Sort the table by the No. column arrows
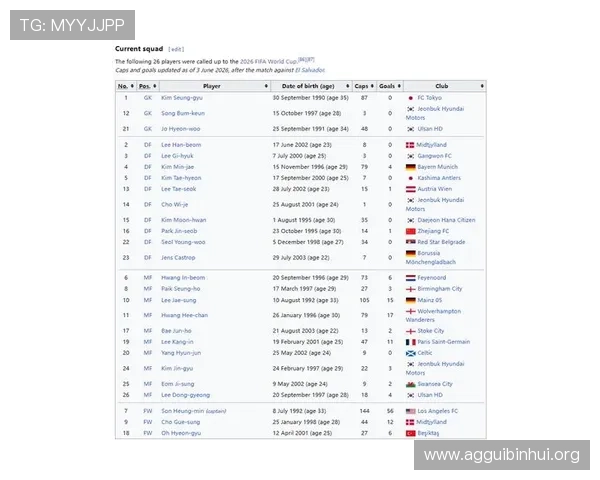The height and width of the screenshot is (480, 600). pos(132,86)
